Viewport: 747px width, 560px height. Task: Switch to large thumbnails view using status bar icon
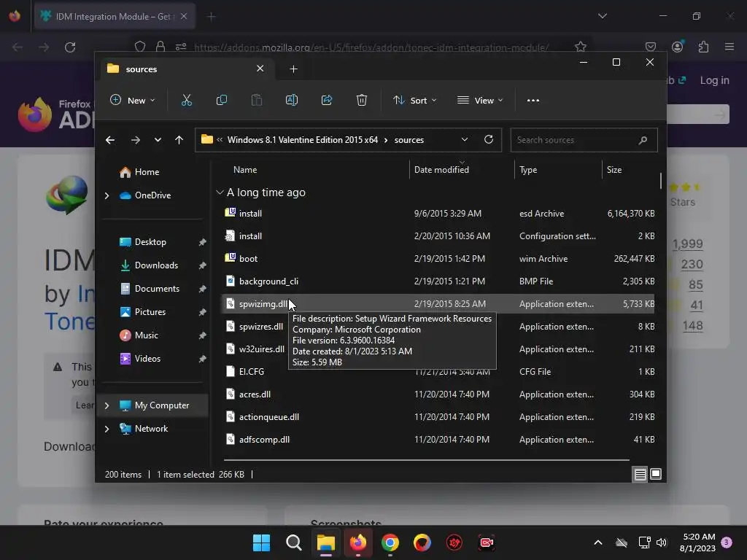656,474
